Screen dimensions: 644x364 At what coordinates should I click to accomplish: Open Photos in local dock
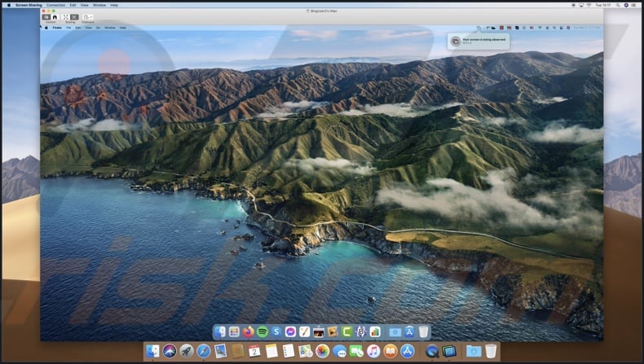323,351
